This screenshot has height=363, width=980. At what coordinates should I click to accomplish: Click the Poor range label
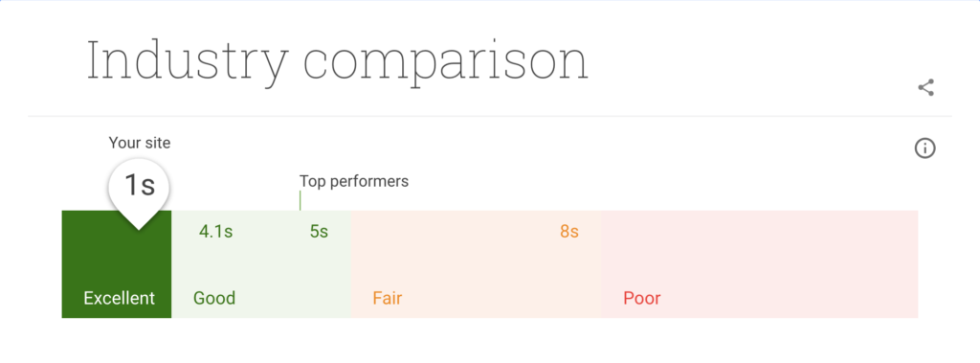tap(642, 298)
